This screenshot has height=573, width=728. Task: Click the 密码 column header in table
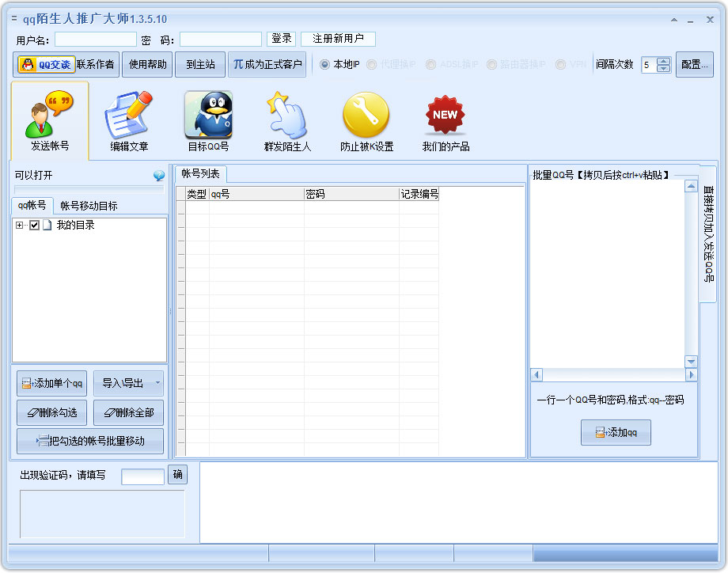pos(351,194)
